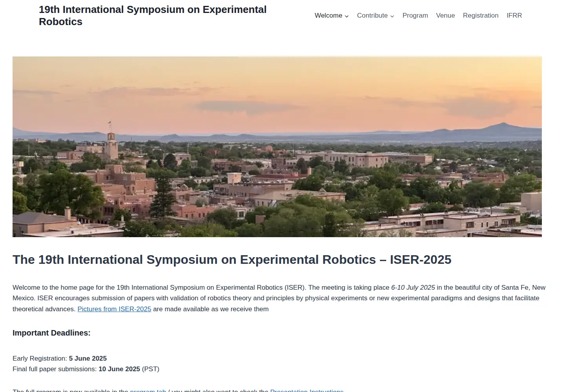Follow the Pictures from ISER-2025 link
The image size is (565, 392).
point(114,309)
